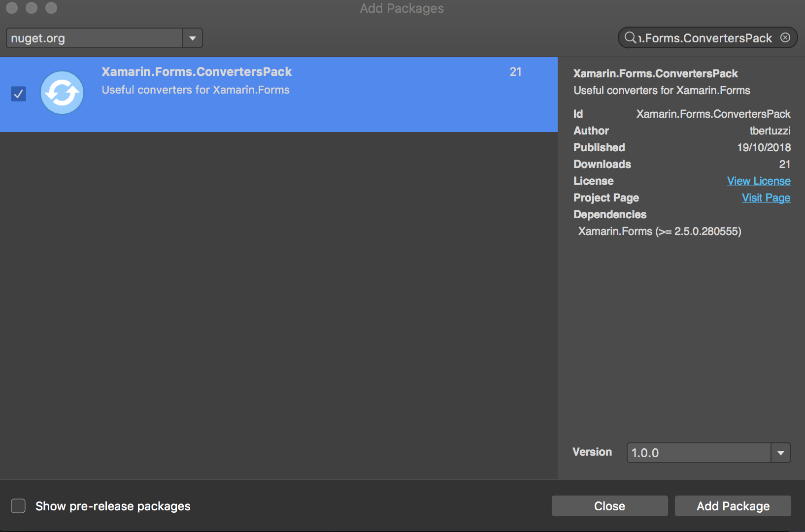Screen dimensions: 805x532
Task: Click the nuget.org package source field
Action: (x=95, y=38)
